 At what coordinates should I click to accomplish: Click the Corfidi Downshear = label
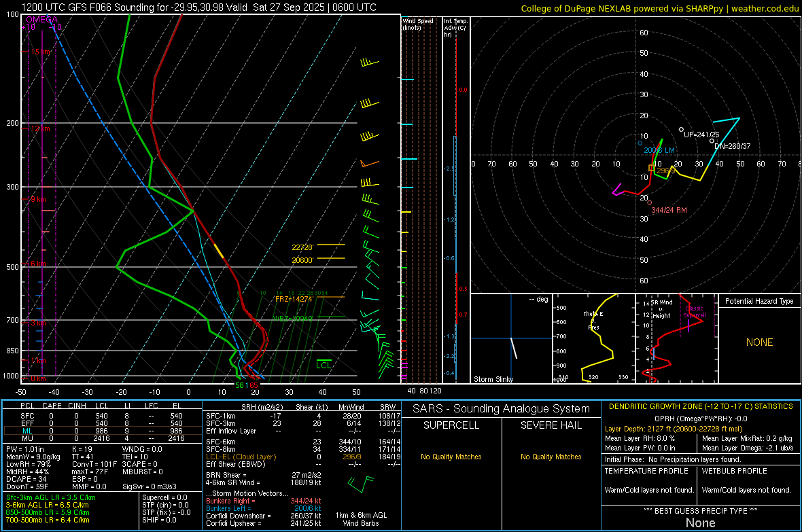[238, 516]
